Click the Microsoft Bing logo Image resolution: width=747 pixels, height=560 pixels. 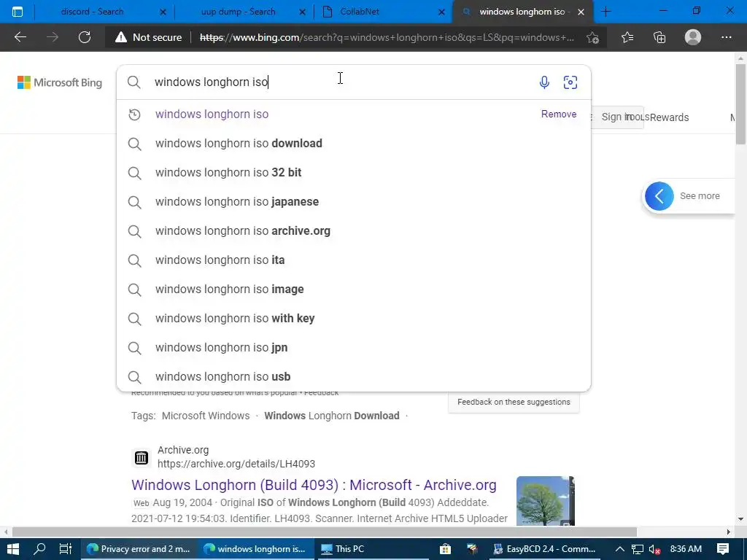(x=60, y=82)
